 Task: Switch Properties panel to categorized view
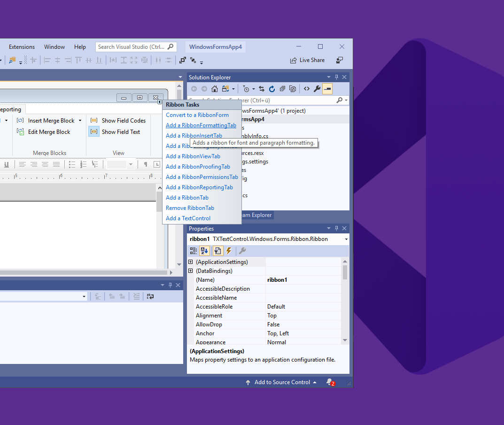(x=193, y=250)
